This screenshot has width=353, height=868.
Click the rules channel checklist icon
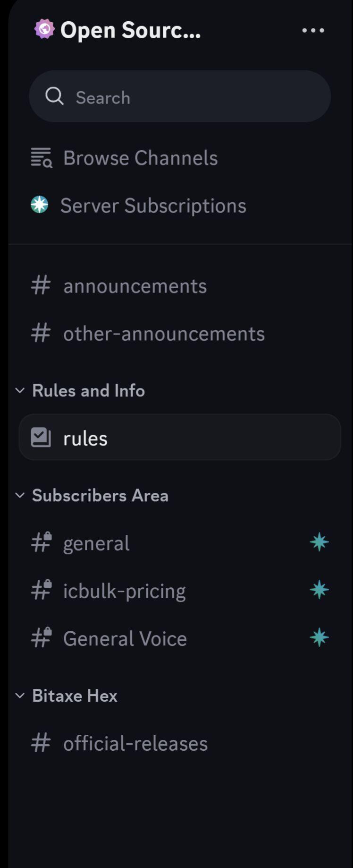coord(41,438)
